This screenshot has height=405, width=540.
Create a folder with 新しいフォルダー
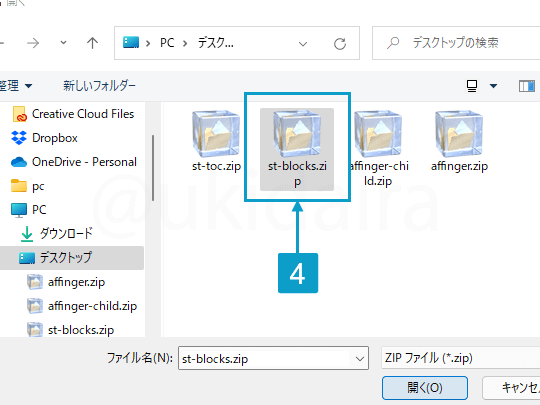click(99, 85)
